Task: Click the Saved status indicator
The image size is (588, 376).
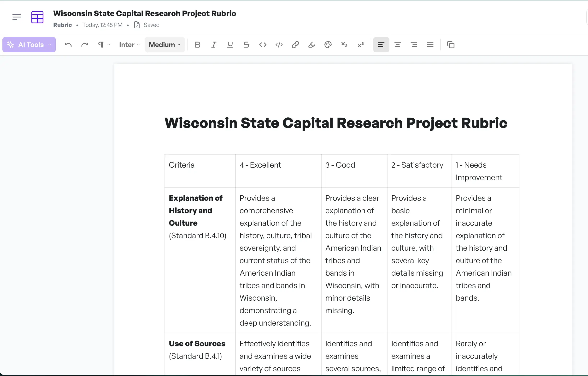Action: (147, 25)
